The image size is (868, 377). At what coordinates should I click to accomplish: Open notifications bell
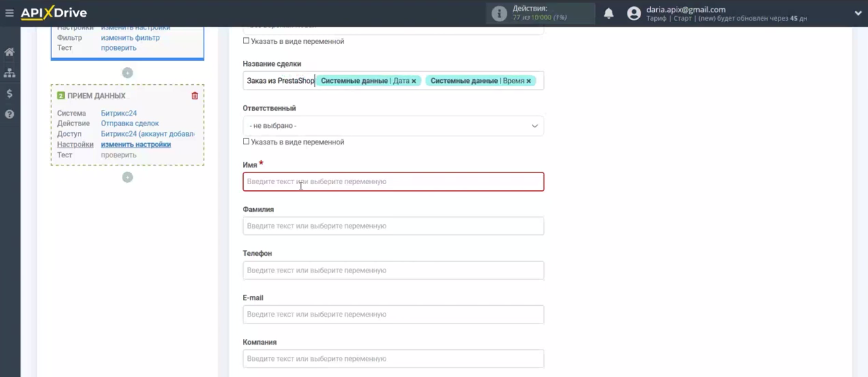[609, 14]
